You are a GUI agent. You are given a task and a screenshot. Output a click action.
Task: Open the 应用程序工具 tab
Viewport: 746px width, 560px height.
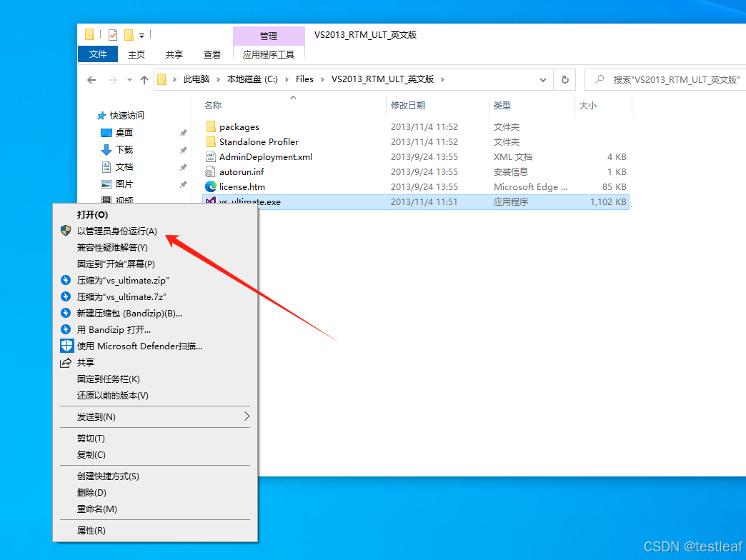269,55
